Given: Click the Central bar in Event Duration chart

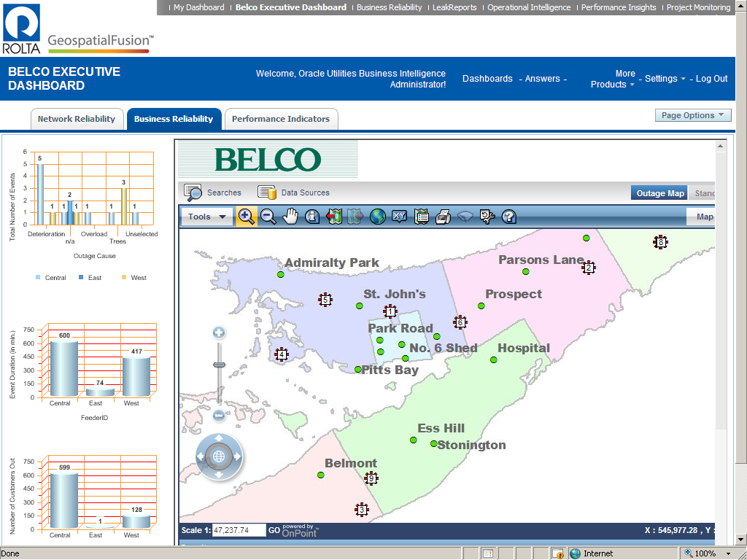Looking at the screenshot, I should click(x=64, y=368).
